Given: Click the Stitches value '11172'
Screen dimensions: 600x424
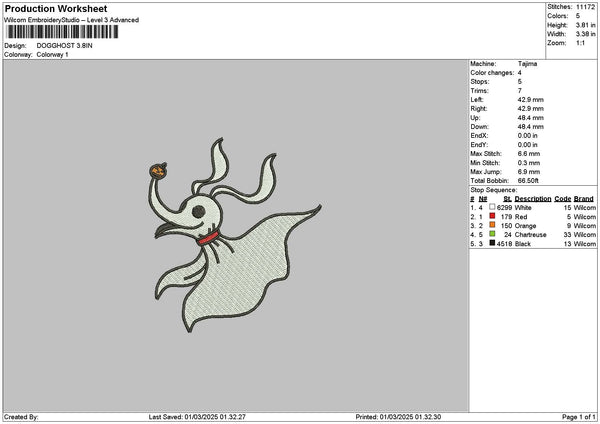Looking at the screenshot, I should tap(585, 7).
